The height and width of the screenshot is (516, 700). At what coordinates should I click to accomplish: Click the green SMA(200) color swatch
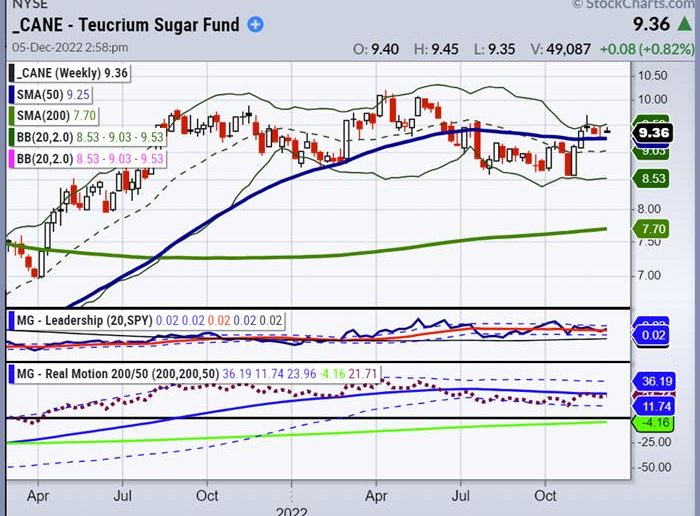pyautogui.click(x=12, y=116)
